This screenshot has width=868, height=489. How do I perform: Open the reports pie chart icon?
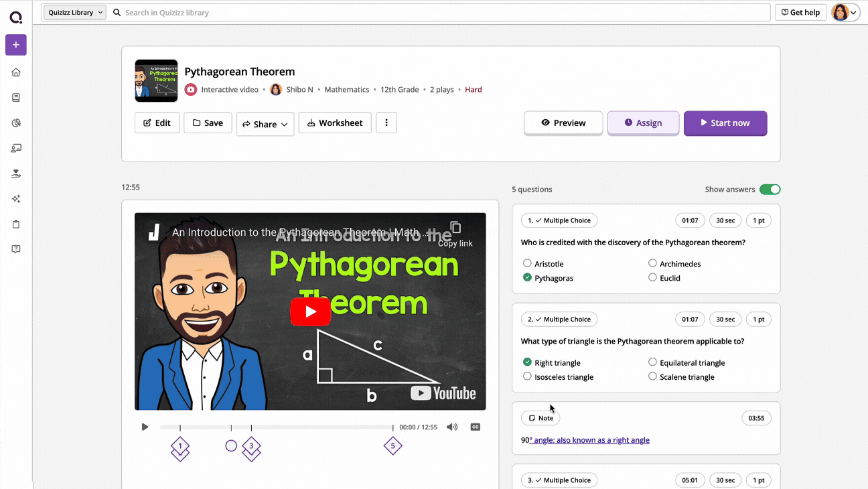coord(16,123)
